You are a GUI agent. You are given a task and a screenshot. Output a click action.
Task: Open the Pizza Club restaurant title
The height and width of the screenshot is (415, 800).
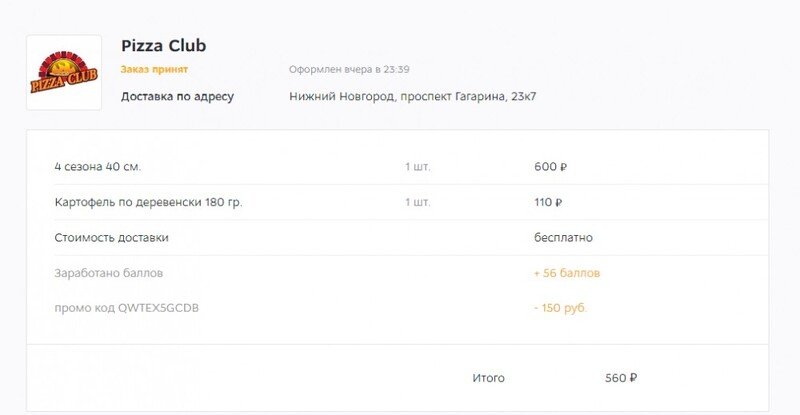(163, 46)
